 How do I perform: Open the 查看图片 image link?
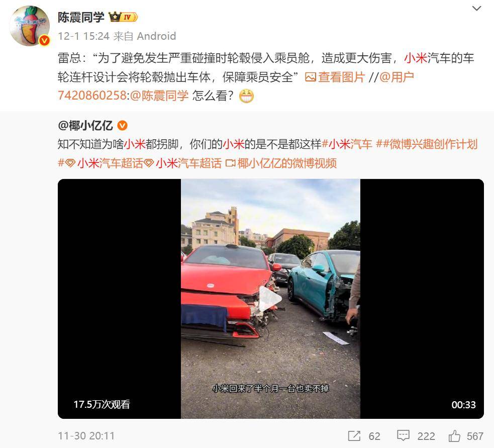point(341,77)
